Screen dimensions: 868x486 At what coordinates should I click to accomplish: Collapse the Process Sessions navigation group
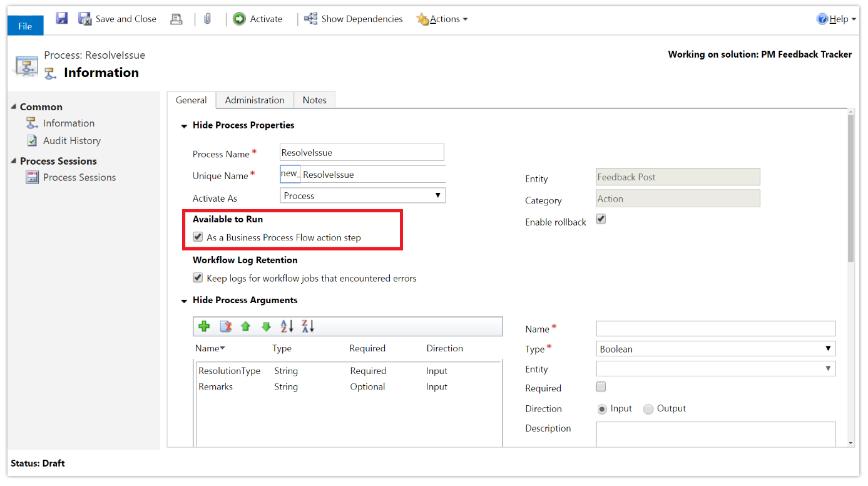[14, 161]
